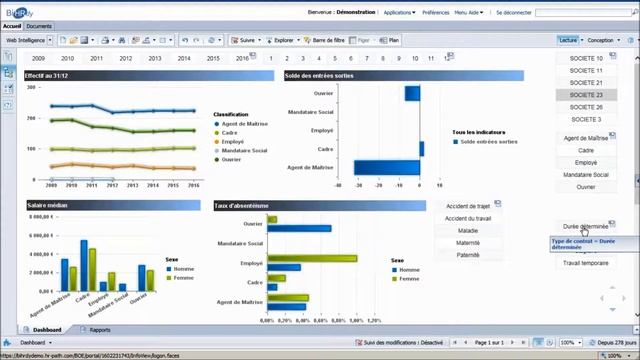Toggle Suivi des modifications tracking
640x360 pixels.
pos(399,342)
